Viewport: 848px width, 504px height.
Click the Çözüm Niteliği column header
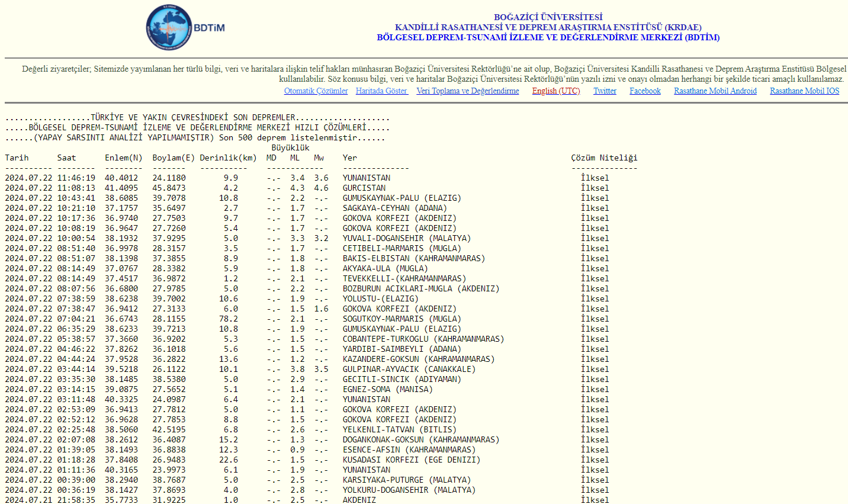coord(604,158)
